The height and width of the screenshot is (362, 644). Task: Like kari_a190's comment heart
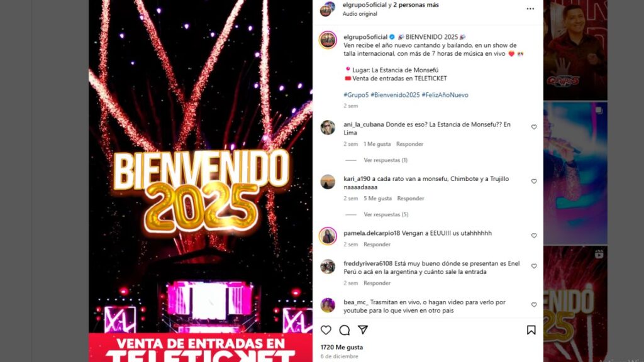(534, 182)
